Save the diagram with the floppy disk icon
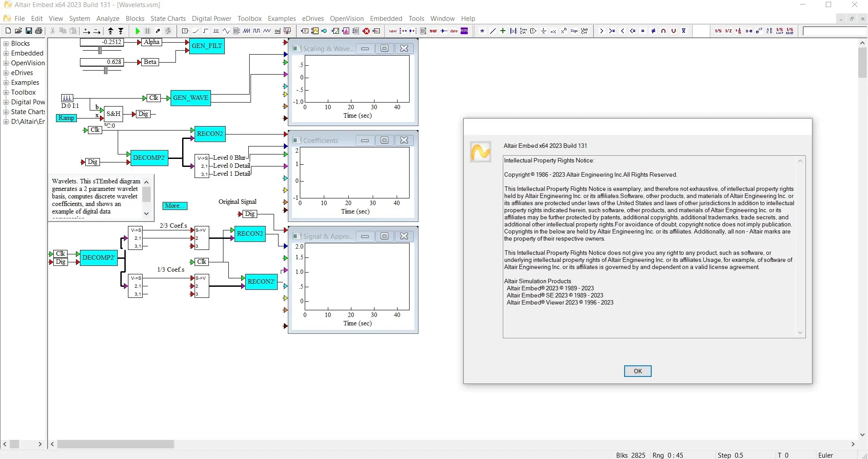868x459 pixels. (28, 31)
